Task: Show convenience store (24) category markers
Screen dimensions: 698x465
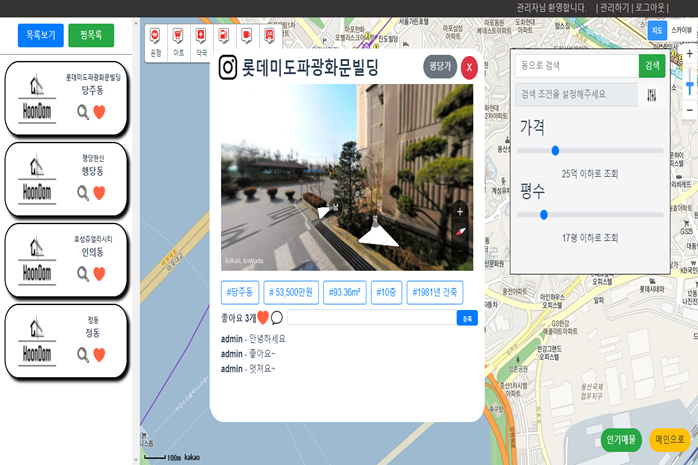Action: point(269,36)
